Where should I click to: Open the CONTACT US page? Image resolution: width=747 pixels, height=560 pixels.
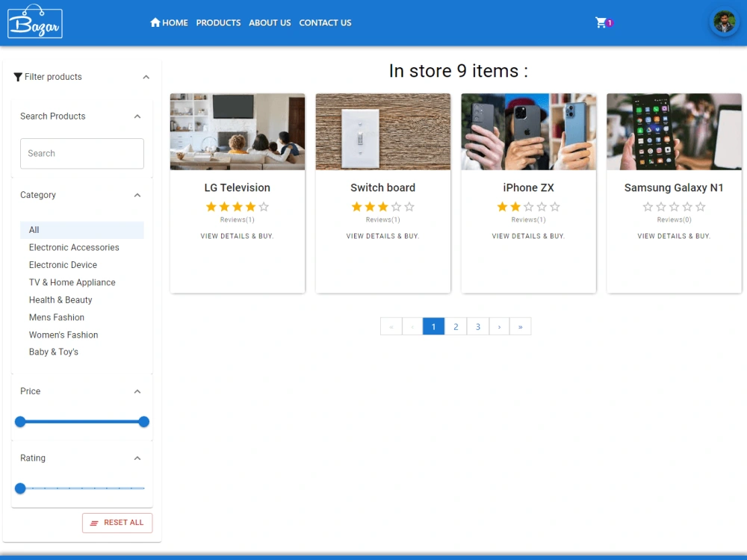325,22
